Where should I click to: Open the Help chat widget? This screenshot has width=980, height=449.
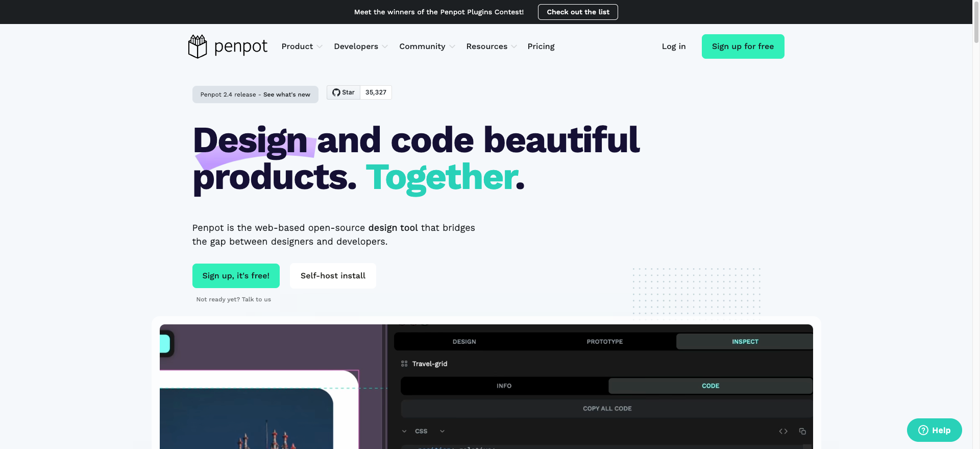[934, 430]
